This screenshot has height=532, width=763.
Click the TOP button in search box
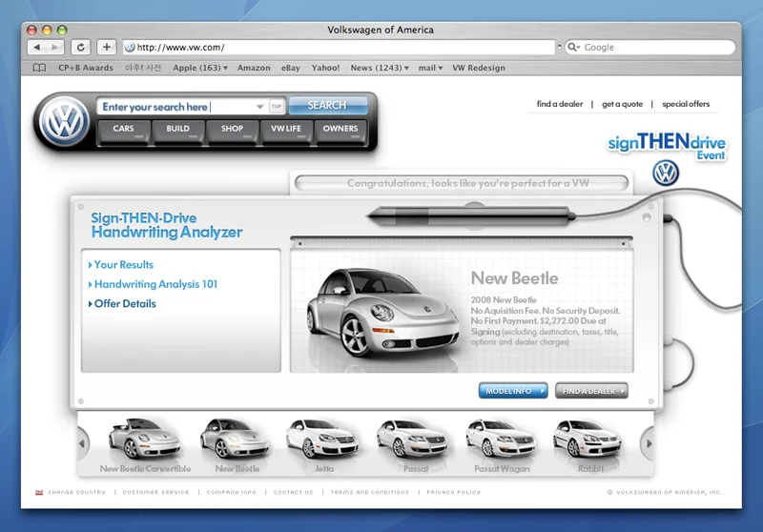[x=277, y=106]
